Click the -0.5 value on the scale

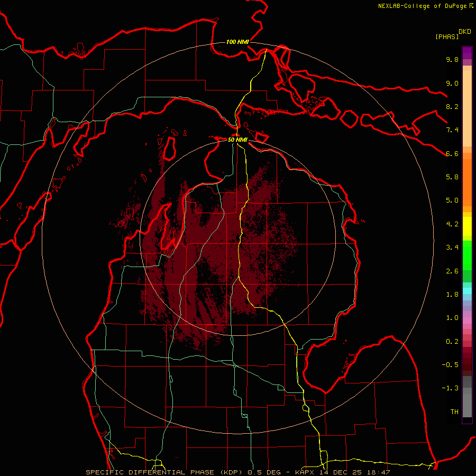pyautogui.click(x=450, y=365)
